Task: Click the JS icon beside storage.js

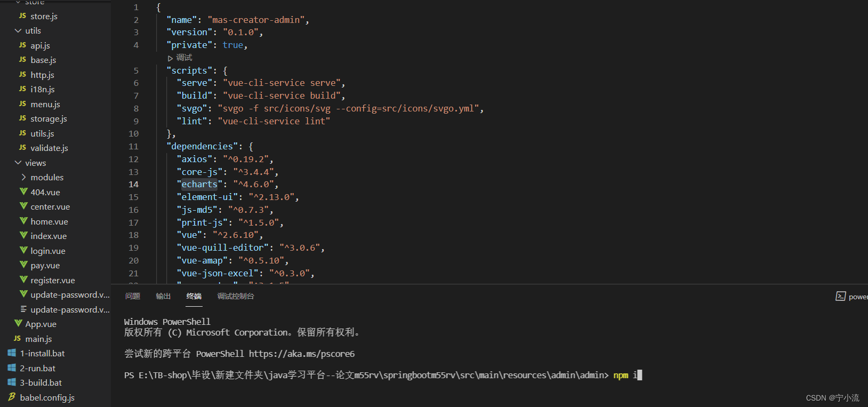Action: pos(22,118)
